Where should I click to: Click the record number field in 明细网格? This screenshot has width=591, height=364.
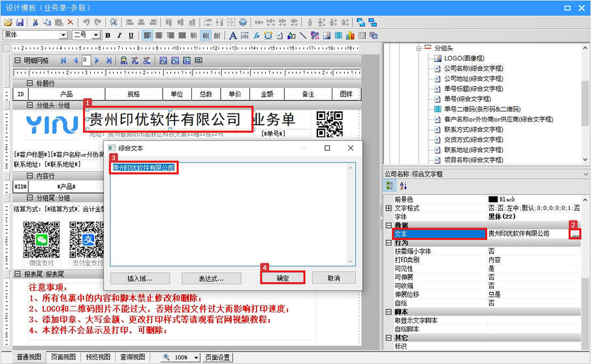coord(86,60)
